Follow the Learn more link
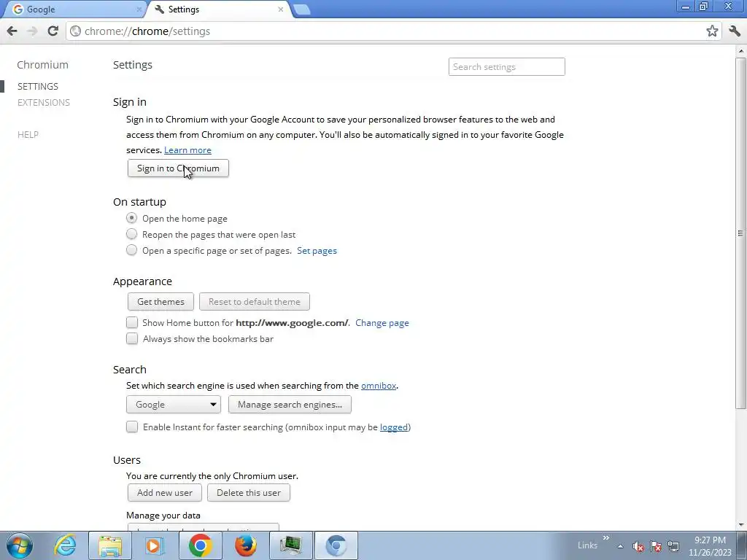 (x=187, y=150)
